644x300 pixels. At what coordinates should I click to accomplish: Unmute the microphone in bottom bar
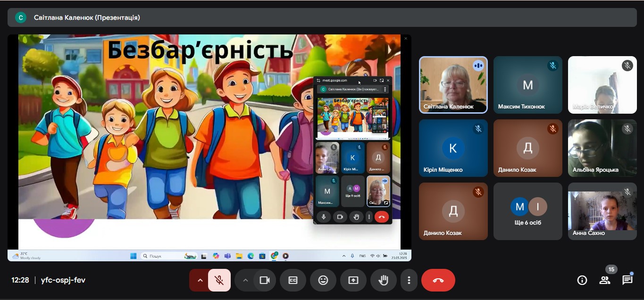click(219, 280)
